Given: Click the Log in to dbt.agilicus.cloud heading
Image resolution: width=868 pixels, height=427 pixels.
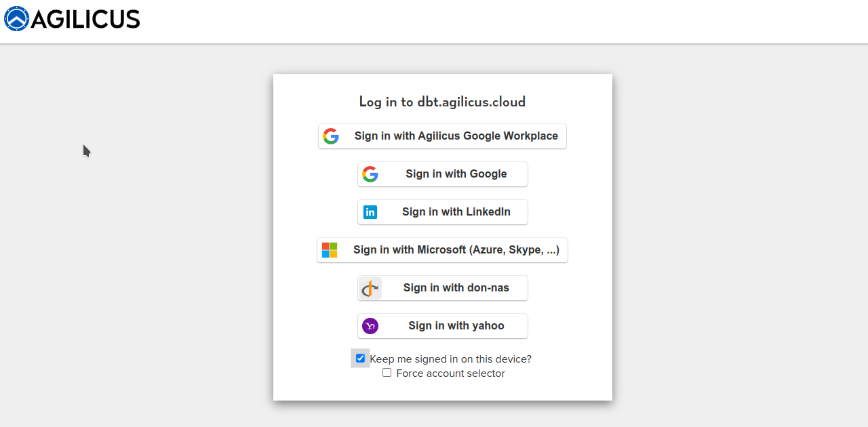Looking at the screenshot, I should point(442,102).
